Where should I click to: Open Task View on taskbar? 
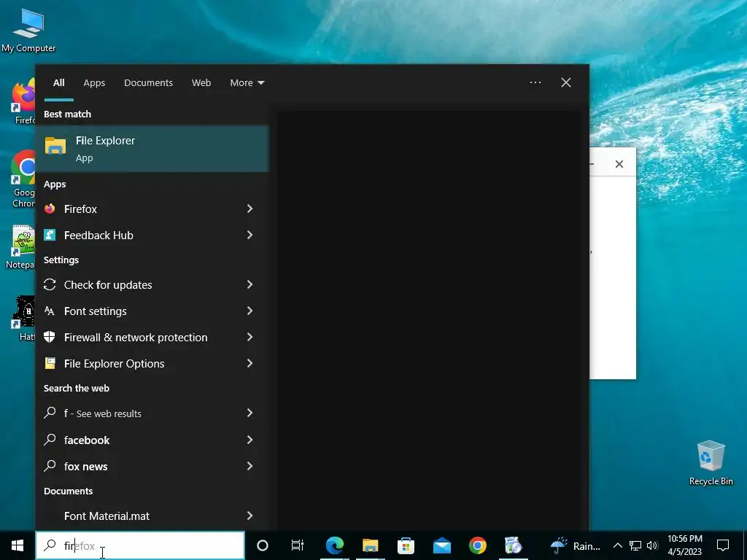[x=298, y=545]
